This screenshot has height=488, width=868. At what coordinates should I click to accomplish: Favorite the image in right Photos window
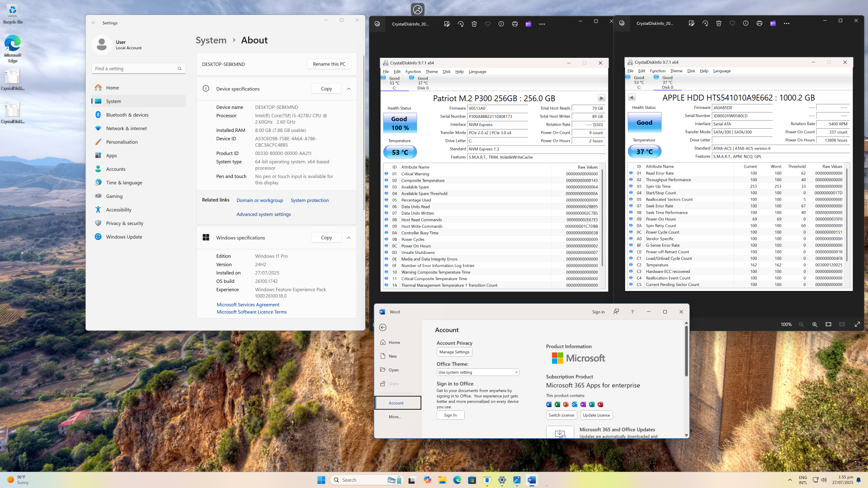(x=732, y=23)
